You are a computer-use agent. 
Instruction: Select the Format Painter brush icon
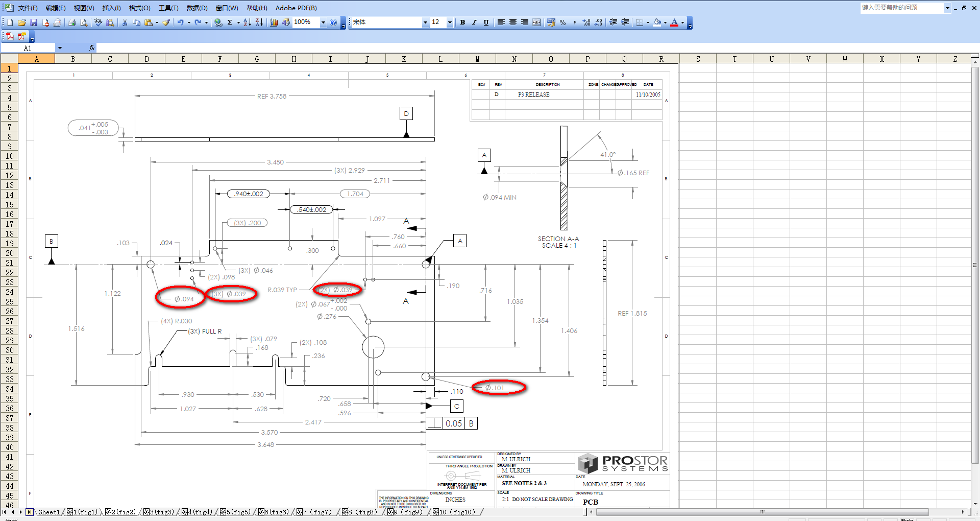point(166,22)
